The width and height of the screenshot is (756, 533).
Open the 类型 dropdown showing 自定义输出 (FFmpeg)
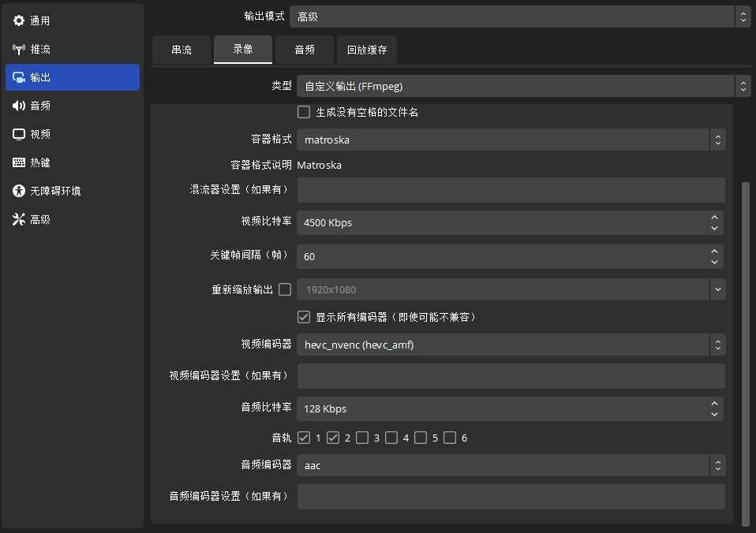(x=524, y=86)
